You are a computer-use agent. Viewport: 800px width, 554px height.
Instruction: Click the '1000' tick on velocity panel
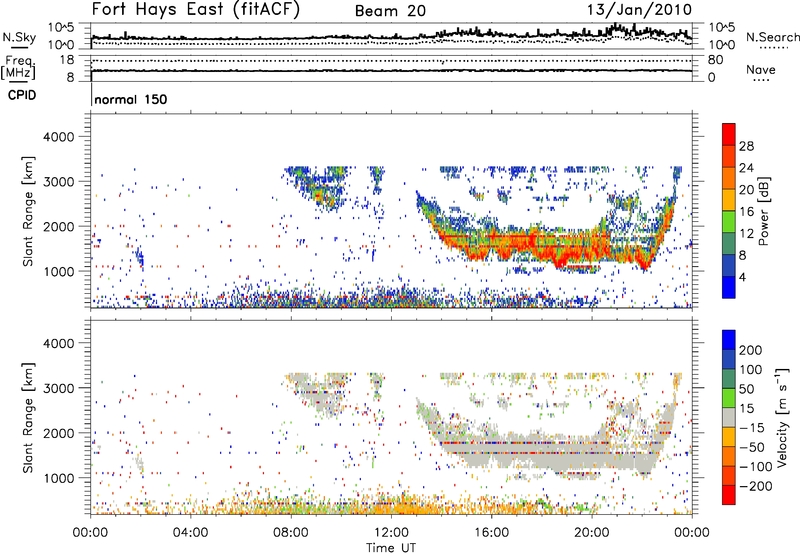pos(58,478)
